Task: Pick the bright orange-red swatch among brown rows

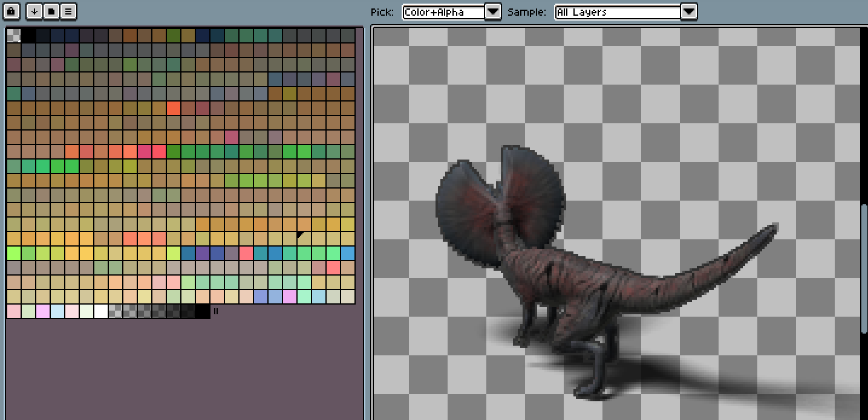Action: point(173,108)
